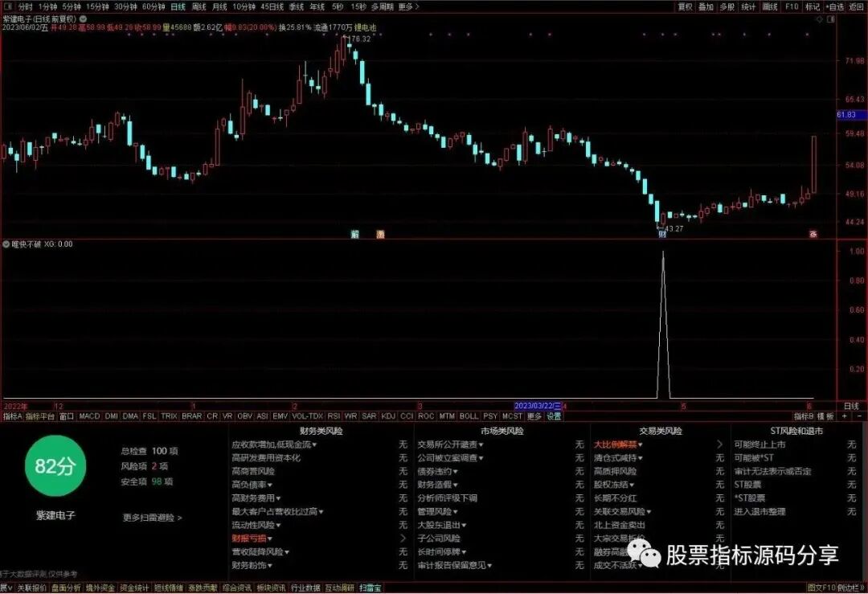Open 大比例解禁 detail arrow
This screenshot has width=868, height=594.
pyautogui.click(x=719, y=444)
